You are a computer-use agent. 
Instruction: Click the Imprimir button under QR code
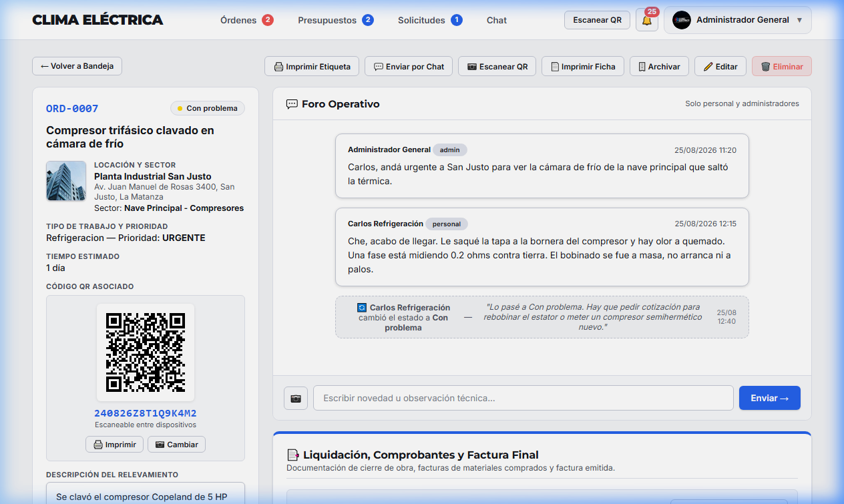[114, 445]
